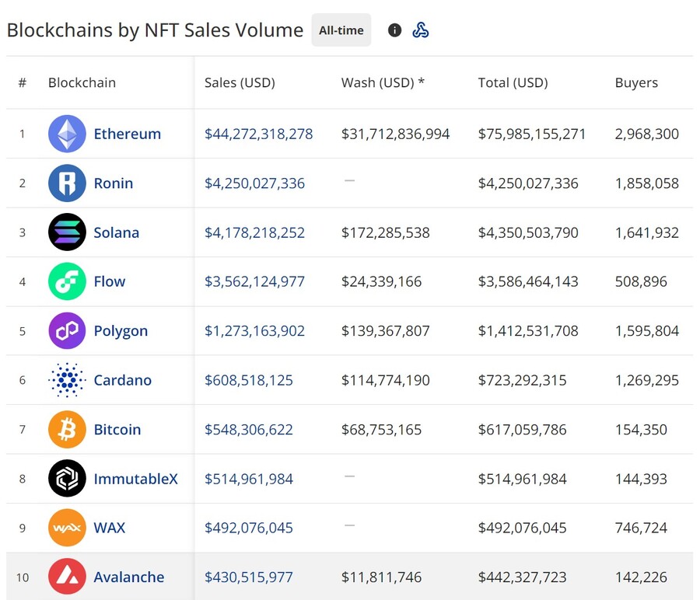Select Ronin buyers count 1,858,058
This screenshot has width=700, height=600.
pos(647,183)
